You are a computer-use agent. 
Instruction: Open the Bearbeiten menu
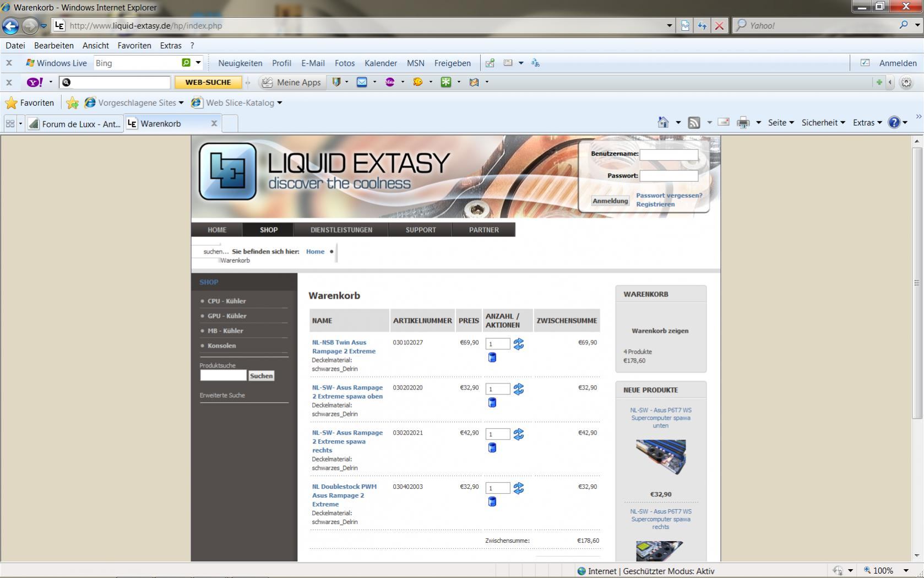54,46
